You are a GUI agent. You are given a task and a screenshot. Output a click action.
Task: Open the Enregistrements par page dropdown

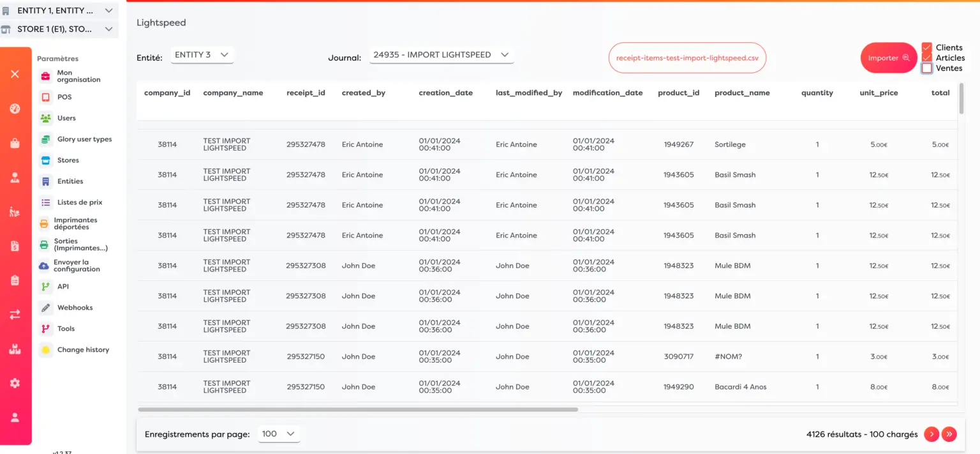pyautogui.click(x=279, y=434)
